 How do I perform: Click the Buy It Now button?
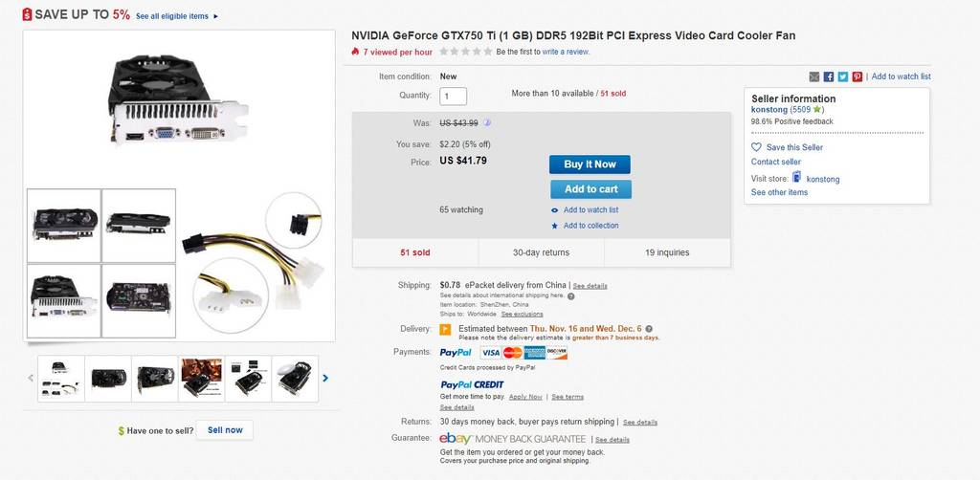click(x=590, y=164)
